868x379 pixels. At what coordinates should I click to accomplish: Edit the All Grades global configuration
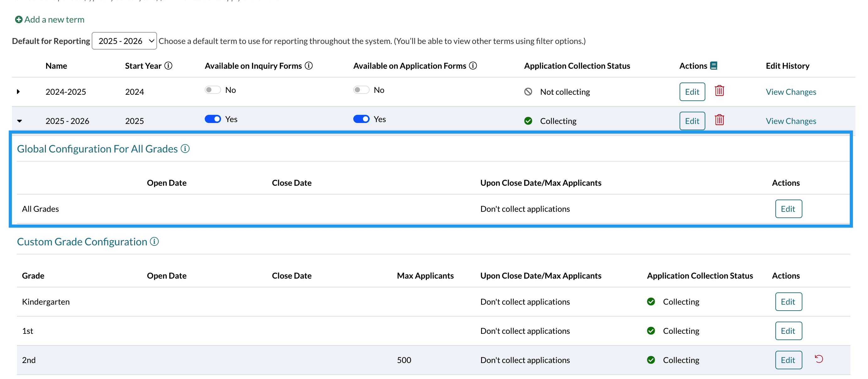788,209
